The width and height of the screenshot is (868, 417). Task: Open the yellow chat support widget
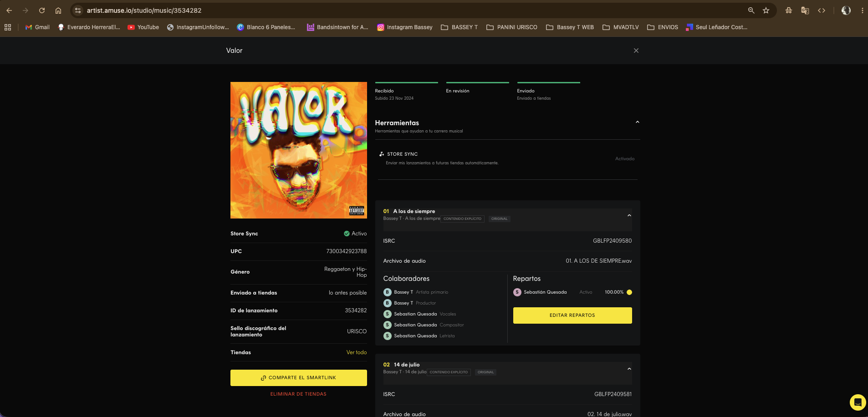(858, 402)
